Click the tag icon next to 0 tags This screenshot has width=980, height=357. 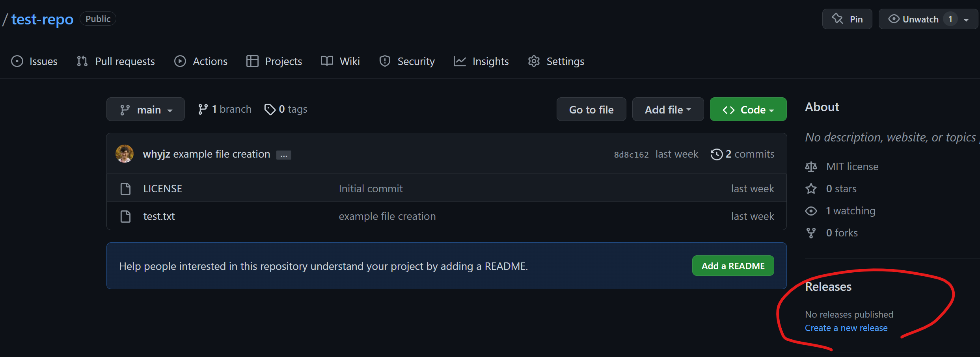(x=270, y=109)
